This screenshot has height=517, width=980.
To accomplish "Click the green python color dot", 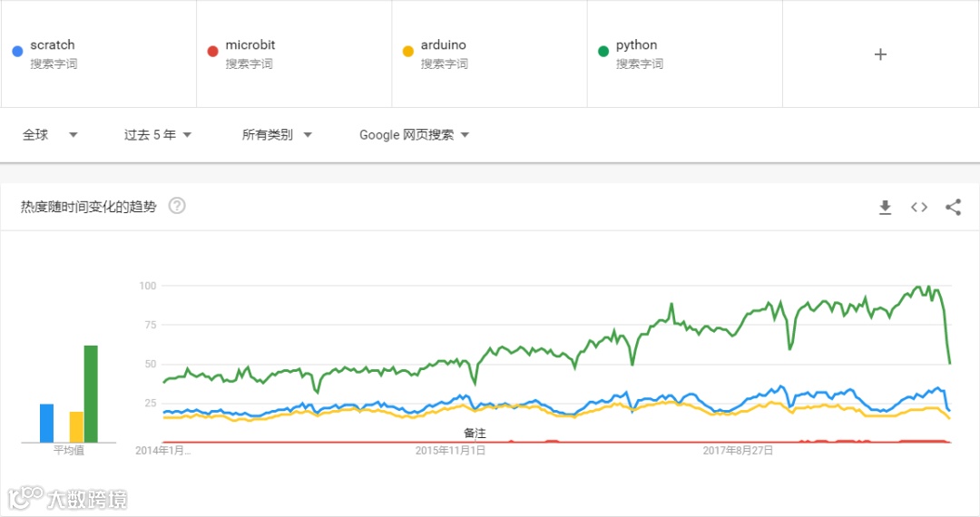I will (x=603, y=51).
